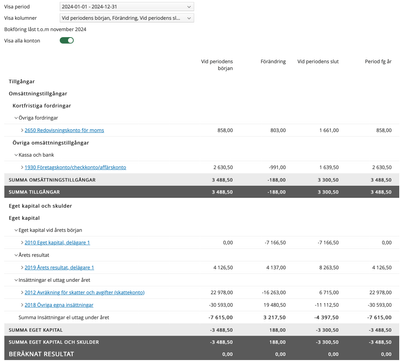The height and width of the screenshot is (362, 400).
Task: Select value 6 715,00 in row 2012
Action: tap(329, 293)
